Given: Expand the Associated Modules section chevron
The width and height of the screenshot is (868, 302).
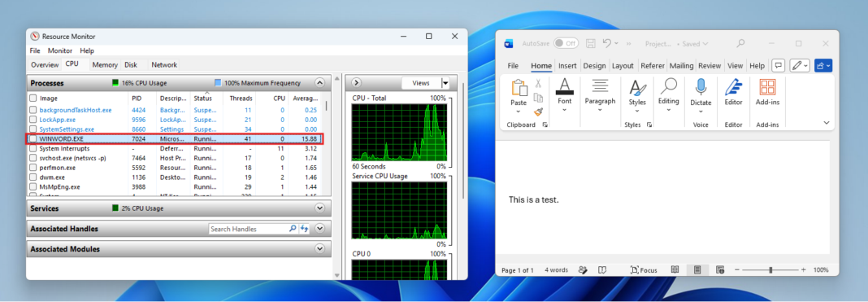Looking at the screenshot, I should 319,249.
